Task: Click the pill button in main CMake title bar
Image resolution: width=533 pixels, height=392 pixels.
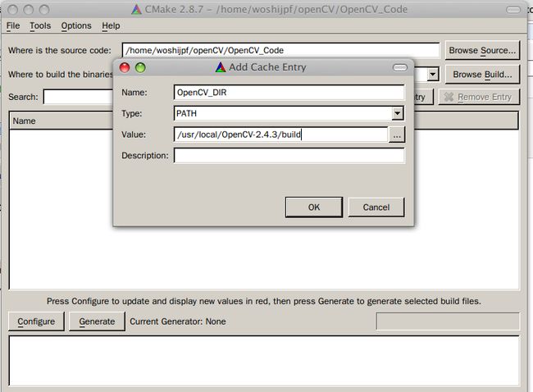Action: click(x=513, y=10)
